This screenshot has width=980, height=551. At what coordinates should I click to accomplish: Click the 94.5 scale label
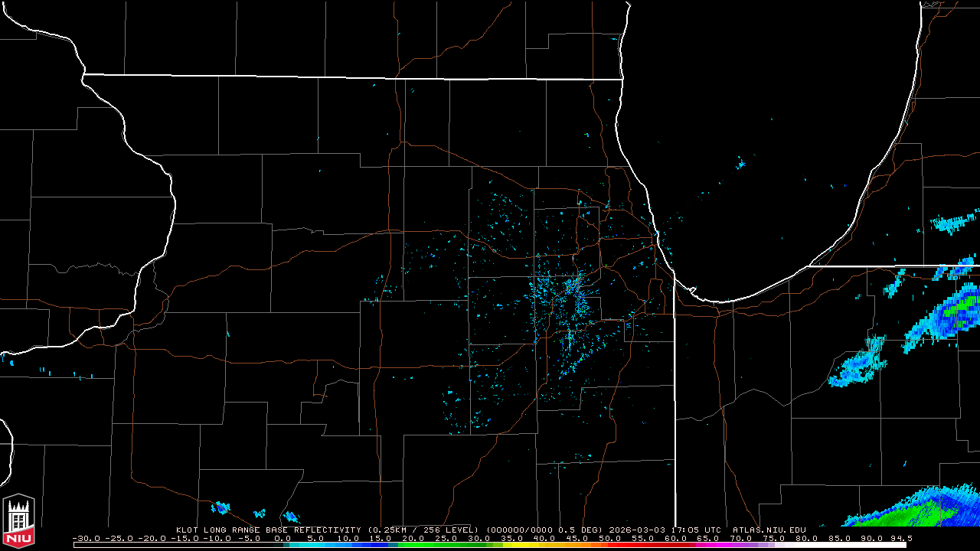point(900,538)
